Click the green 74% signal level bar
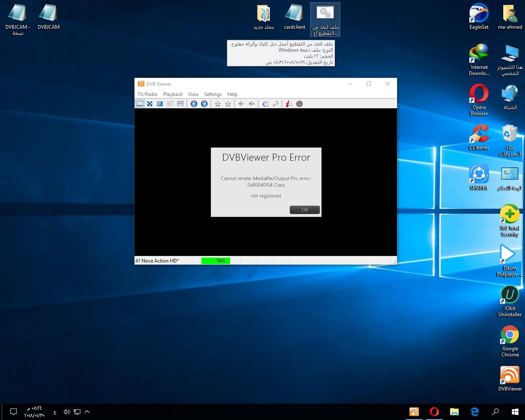The height and width of the screenshot is (420, 525). (x=216, y=261)
